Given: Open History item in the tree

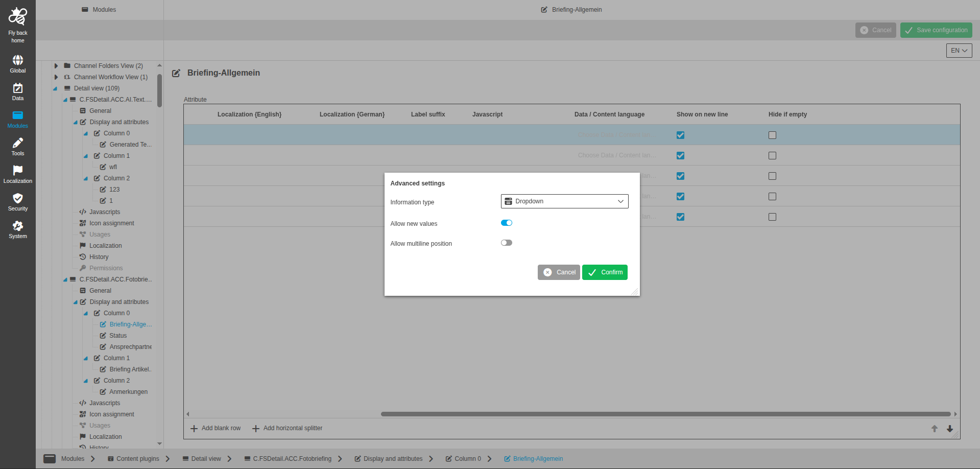Looking at the screenshot, I should pos(99,257).
